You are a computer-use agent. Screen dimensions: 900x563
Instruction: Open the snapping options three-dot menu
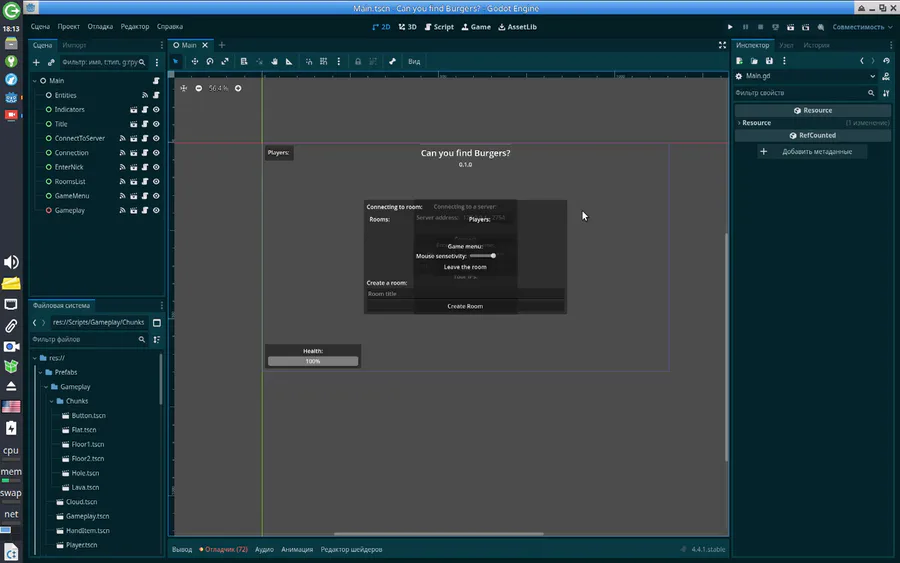pyautogui.click(x=339, y=61)
